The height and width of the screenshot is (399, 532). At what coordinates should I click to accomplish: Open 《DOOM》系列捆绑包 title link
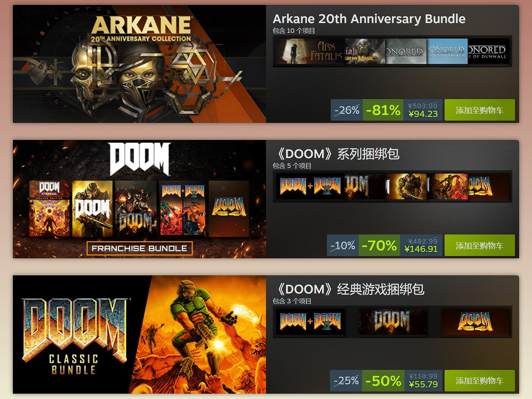(x=336, y=154)
